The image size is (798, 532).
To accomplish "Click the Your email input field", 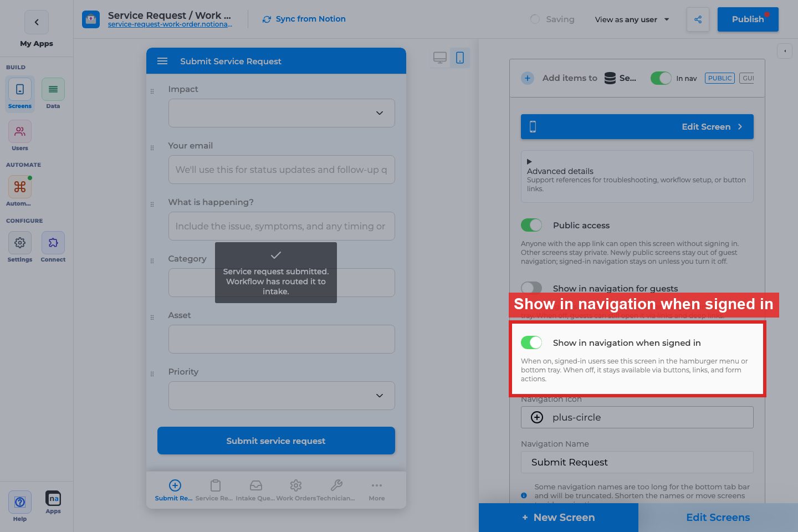I will tap(282, 170).
